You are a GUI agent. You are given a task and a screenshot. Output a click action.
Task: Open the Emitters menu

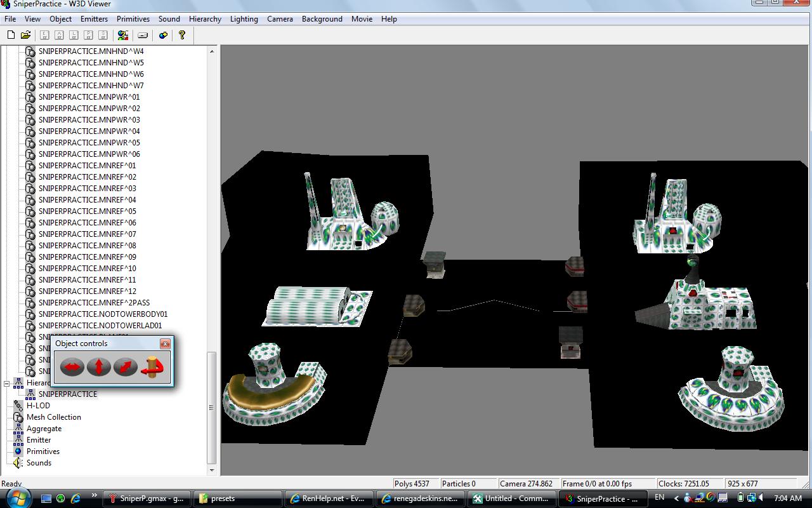tap(94, 19)
